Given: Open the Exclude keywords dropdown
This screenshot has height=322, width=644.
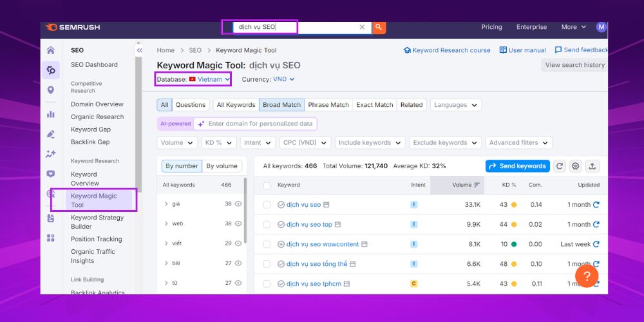Looking at the screenshot, I should [x=445, y=143].
